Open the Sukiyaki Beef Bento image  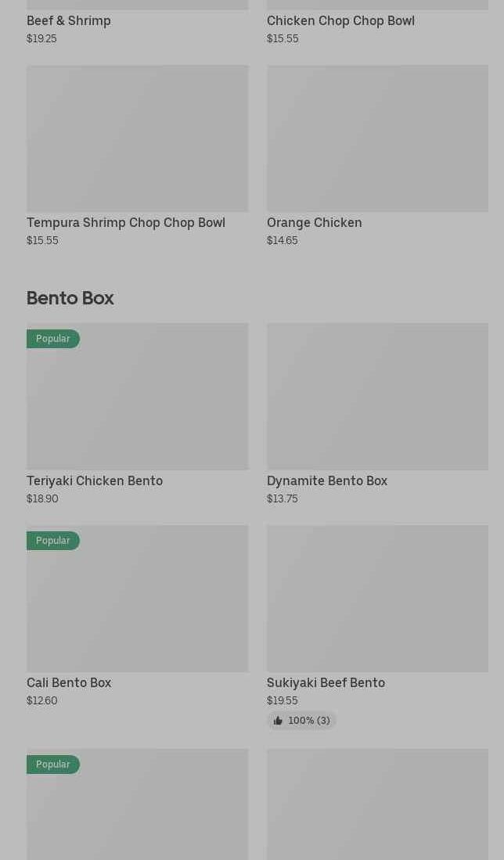377,599
